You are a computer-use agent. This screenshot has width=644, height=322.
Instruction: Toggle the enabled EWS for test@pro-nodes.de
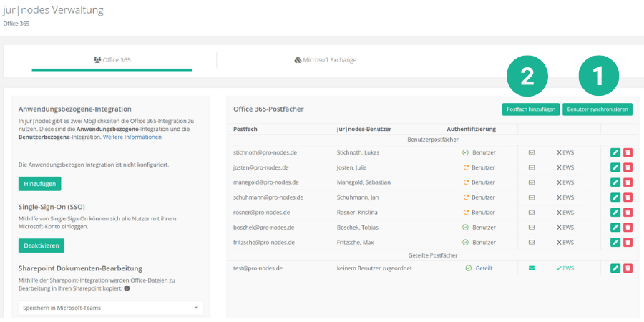[565, 268]
